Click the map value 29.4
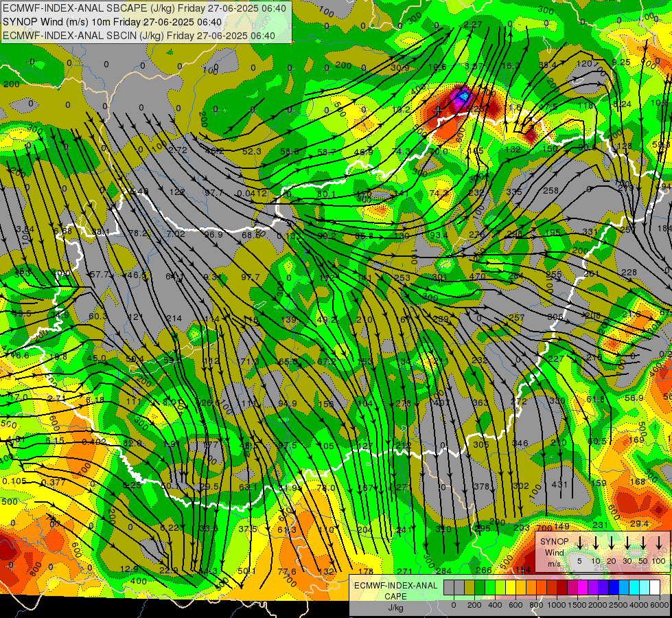Viewport: 672px width, 618px height. point(640,523)
